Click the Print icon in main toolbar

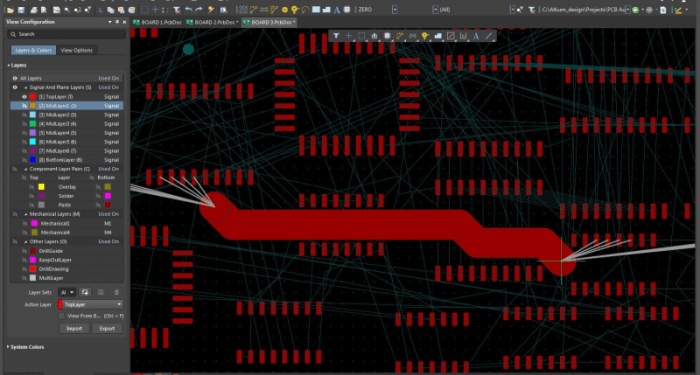click(x=34, y=9)
